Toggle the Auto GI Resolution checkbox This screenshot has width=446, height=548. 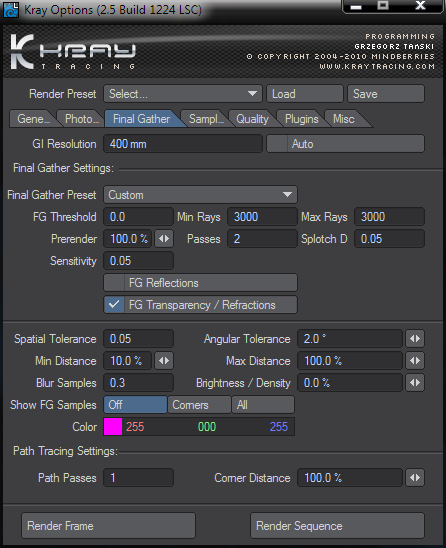[x=277, y=144]
